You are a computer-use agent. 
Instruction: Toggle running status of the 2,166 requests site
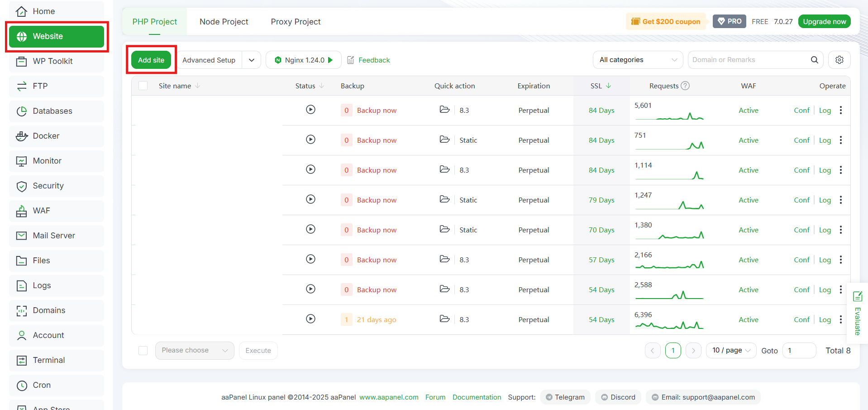click(x=310, y=259)
